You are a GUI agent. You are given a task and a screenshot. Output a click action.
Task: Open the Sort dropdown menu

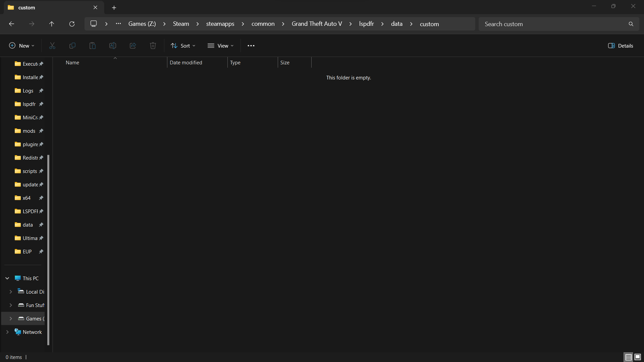tap(183, 46)
